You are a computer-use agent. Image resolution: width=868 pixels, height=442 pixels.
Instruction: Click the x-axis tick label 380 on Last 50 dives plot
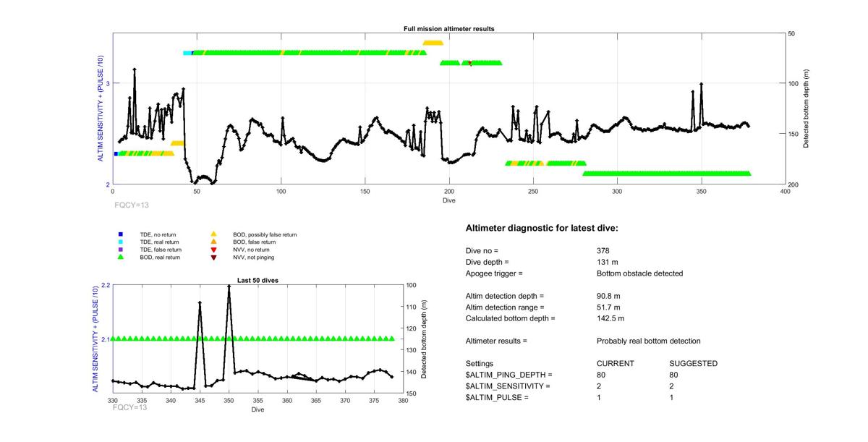403,400
